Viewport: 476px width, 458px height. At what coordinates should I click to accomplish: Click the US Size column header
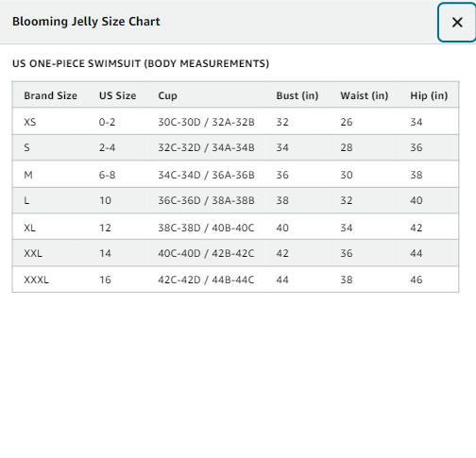(x=118, y=95)
